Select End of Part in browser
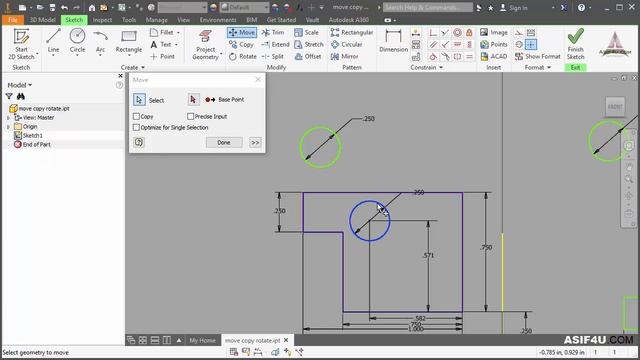640x360 pixels. pyautogui.click(x=32, y=144)
